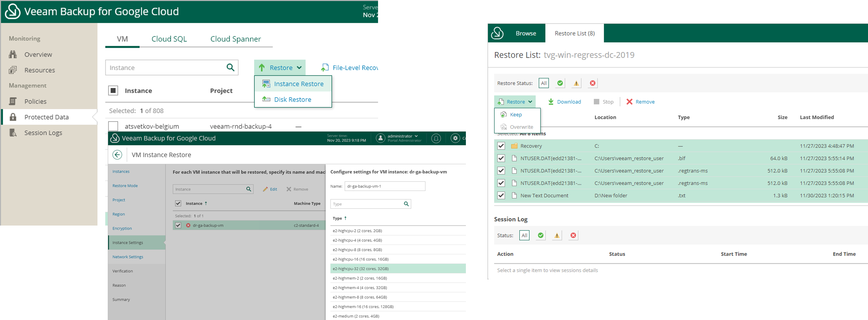Show All in Session Log Status filter

(x=524, y=235)
